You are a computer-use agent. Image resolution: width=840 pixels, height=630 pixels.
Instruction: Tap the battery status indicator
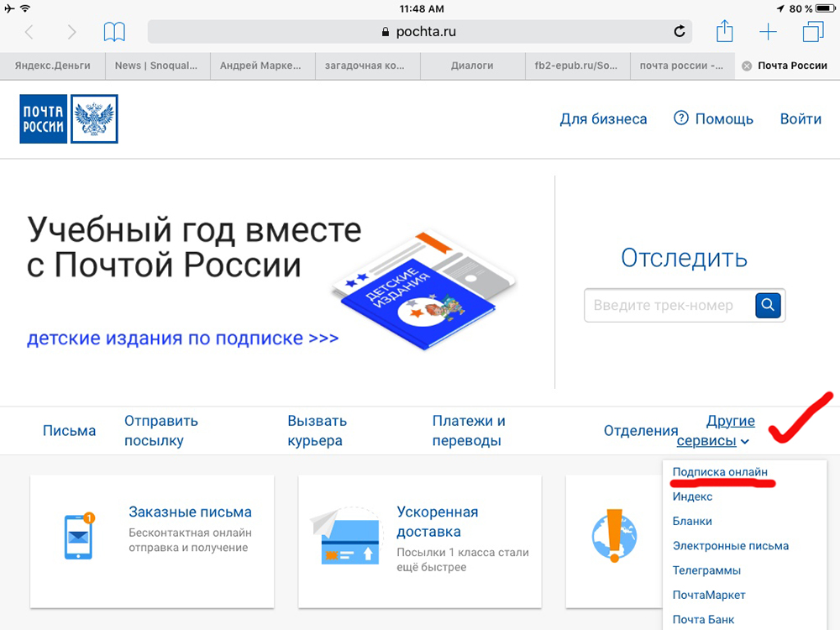825,8
